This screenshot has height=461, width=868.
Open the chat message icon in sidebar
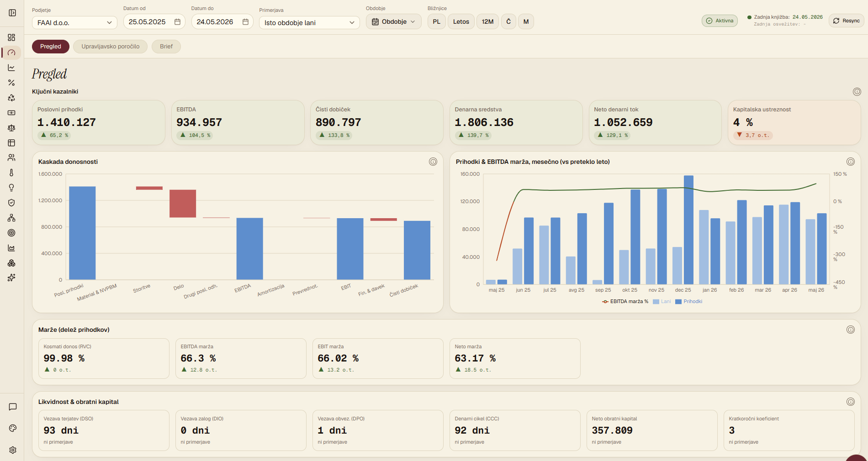click(x=13, y=407)
